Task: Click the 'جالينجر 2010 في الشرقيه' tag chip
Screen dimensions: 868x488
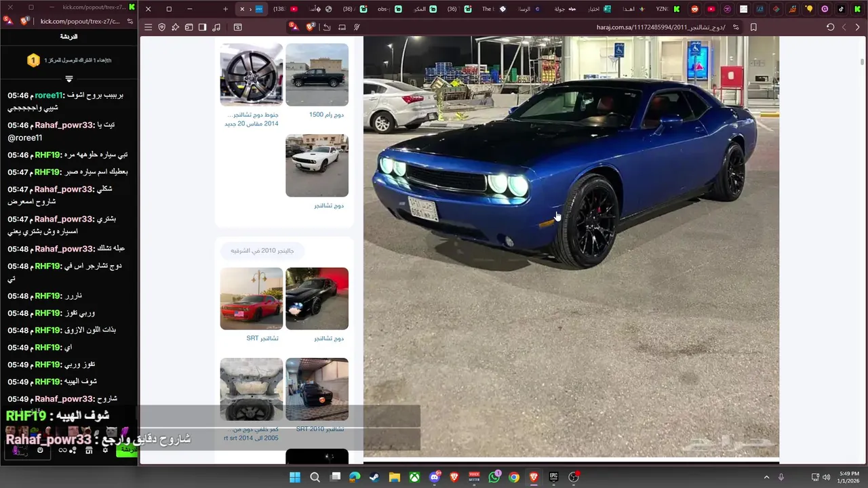Action: tap(262, 251)
